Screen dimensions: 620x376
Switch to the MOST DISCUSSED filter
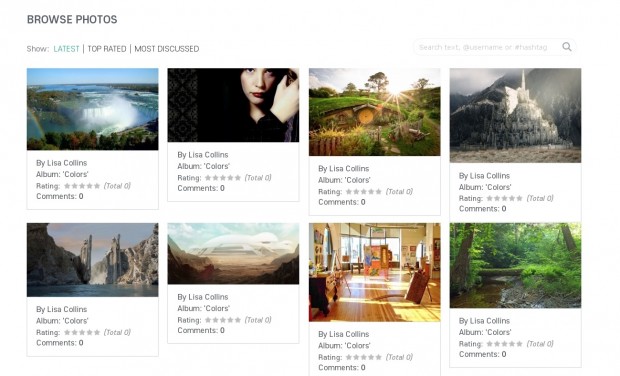click(x=166, y=49)
